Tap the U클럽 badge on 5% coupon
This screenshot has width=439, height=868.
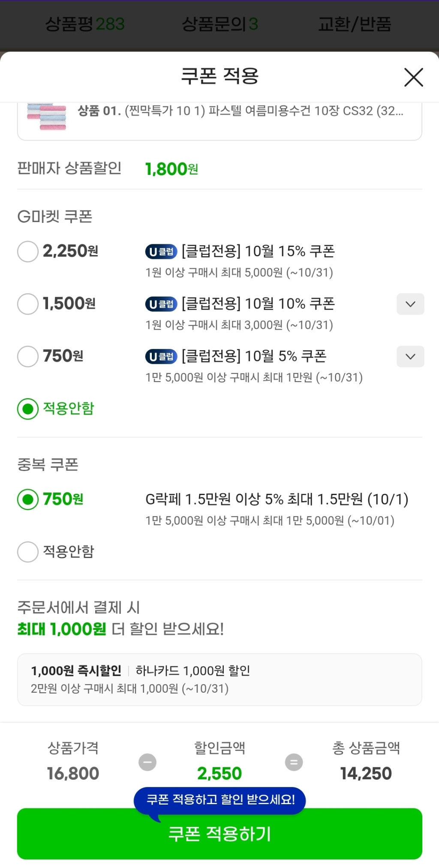click(161, 357)
